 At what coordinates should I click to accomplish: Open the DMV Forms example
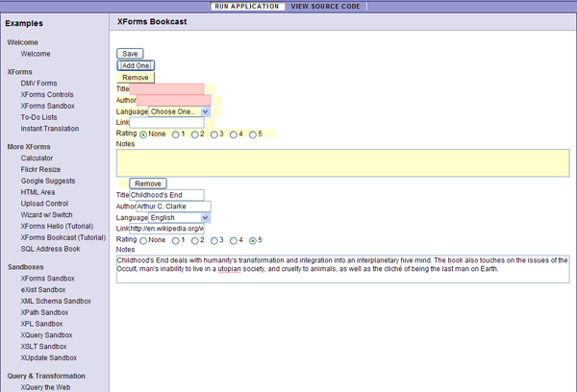click(38, 84)
